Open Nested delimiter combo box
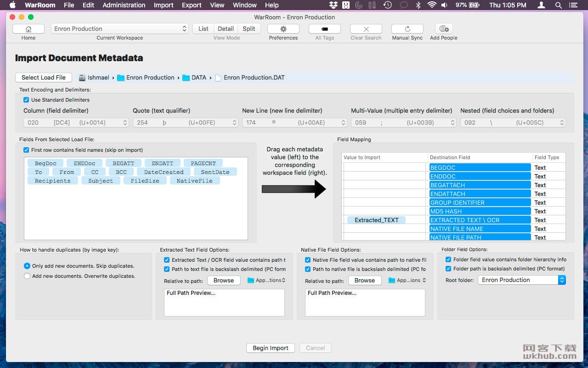Viewport: 588px width, 368px height. coord(513,123)
